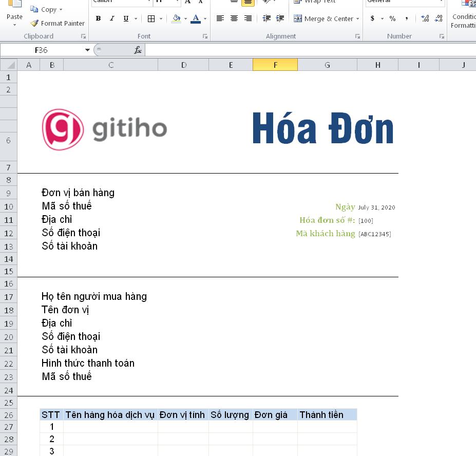Click the Accounting Number Format dollar icon
The height and width of the screenshot is (456, 476).
pos(372,18)
